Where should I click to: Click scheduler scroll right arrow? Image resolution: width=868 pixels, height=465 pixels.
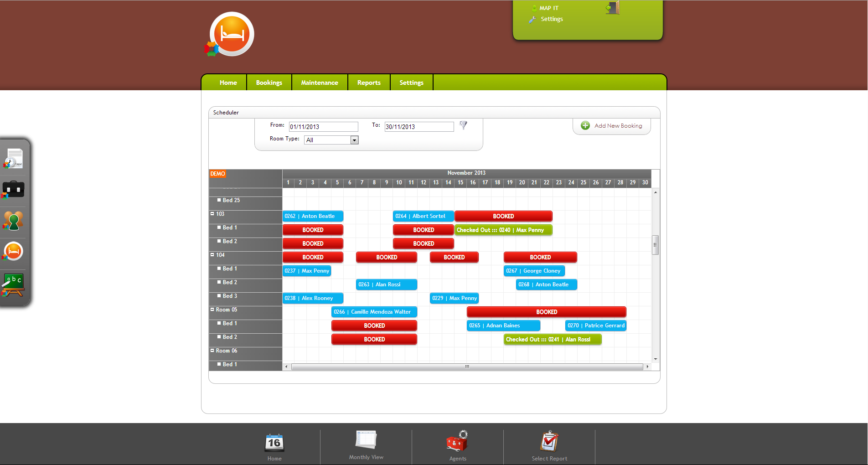(x=647, y=367)
